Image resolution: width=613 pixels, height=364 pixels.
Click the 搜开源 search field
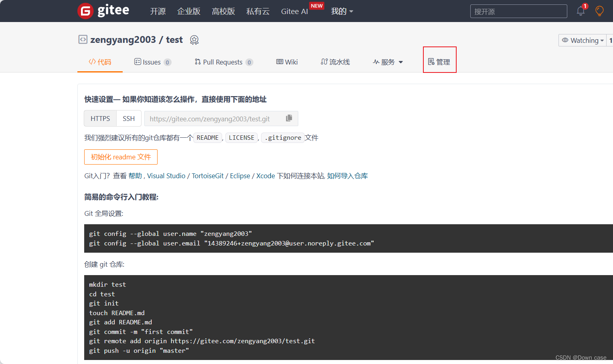click(x=518, y=11)
